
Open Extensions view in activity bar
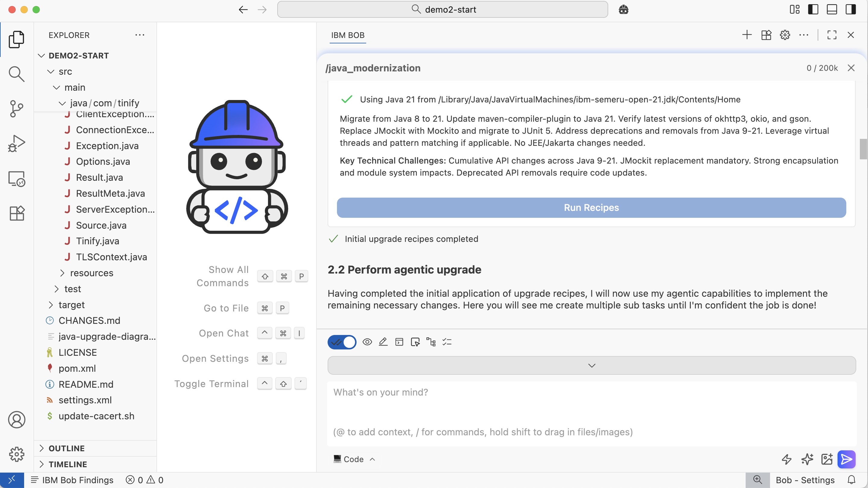point(16,213)
